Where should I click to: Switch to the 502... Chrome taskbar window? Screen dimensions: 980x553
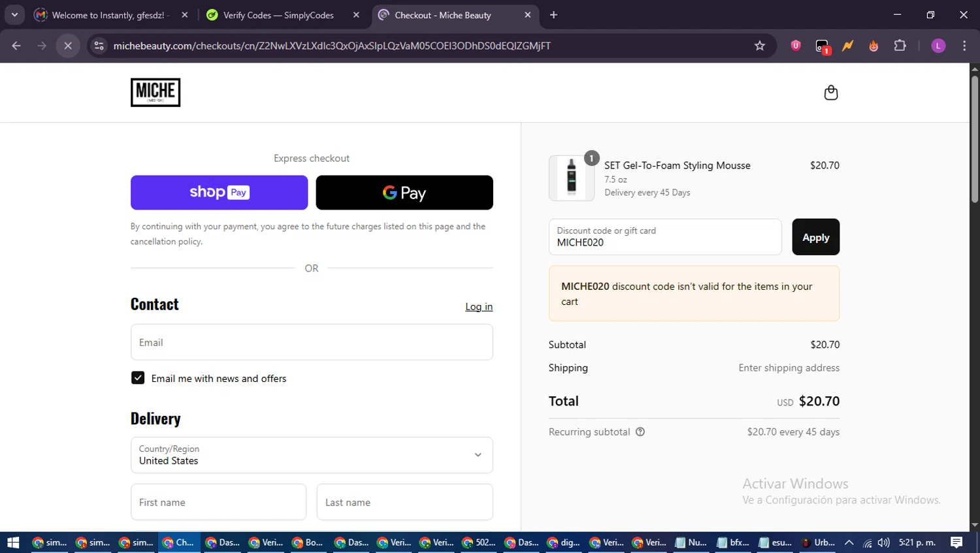point(479,543)
